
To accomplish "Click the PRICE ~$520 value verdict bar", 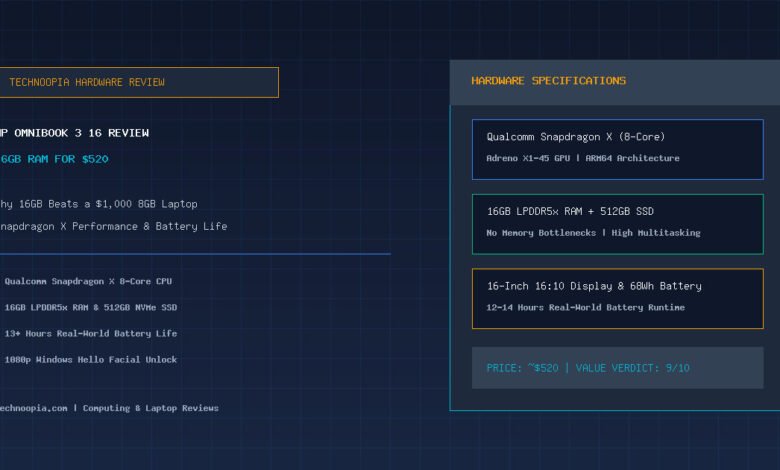I will (617, 368).
